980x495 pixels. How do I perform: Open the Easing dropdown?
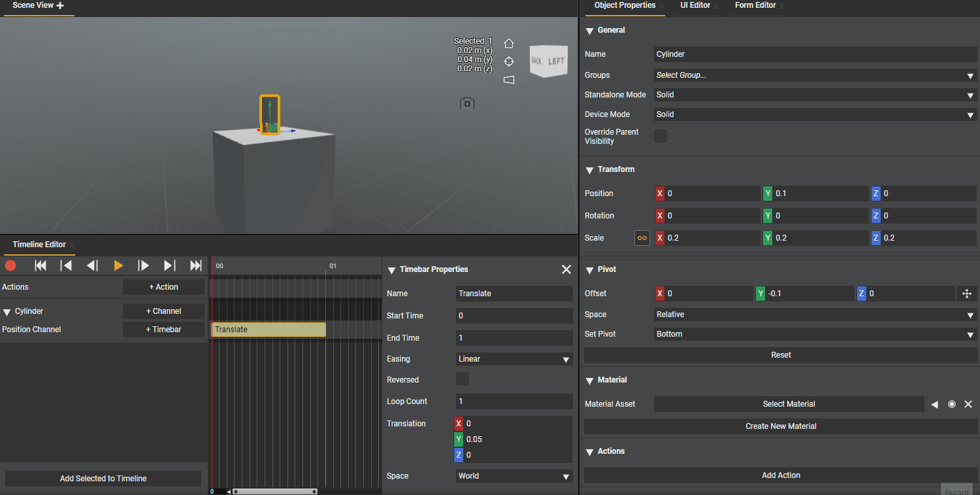514,359
